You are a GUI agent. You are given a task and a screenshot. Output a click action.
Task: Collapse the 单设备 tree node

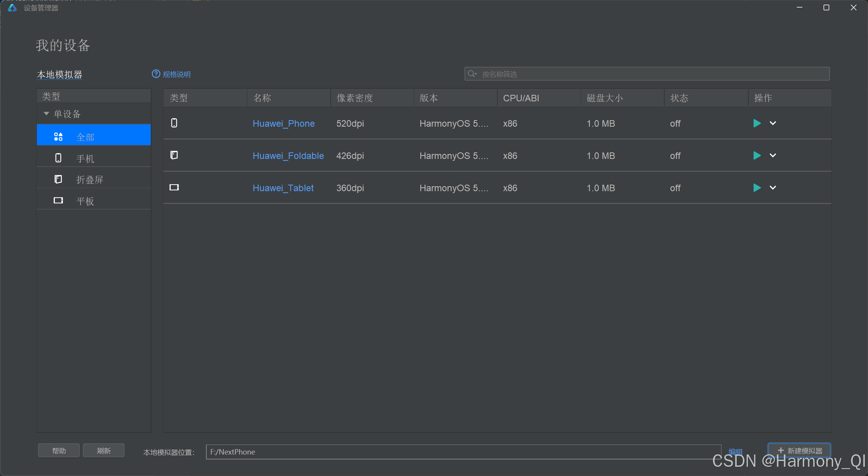coord(46,114)
